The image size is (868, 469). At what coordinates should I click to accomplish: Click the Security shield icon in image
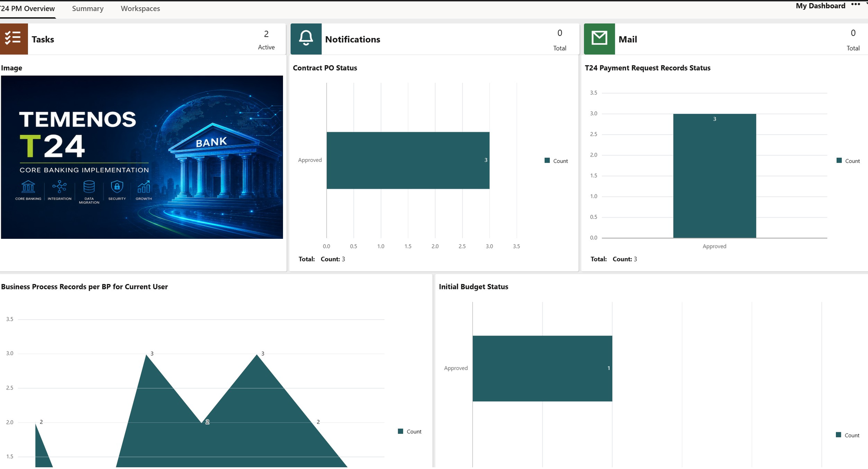[117, 186]
